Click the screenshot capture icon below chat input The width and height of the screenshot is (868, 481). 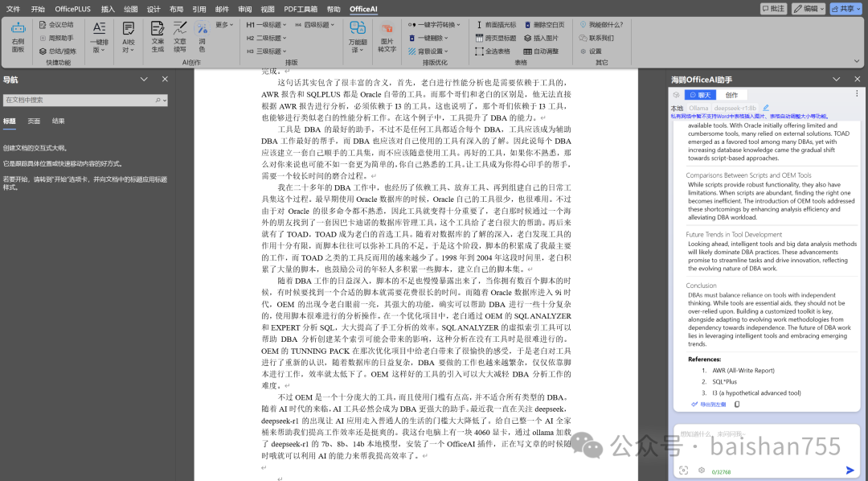point(684,470)
